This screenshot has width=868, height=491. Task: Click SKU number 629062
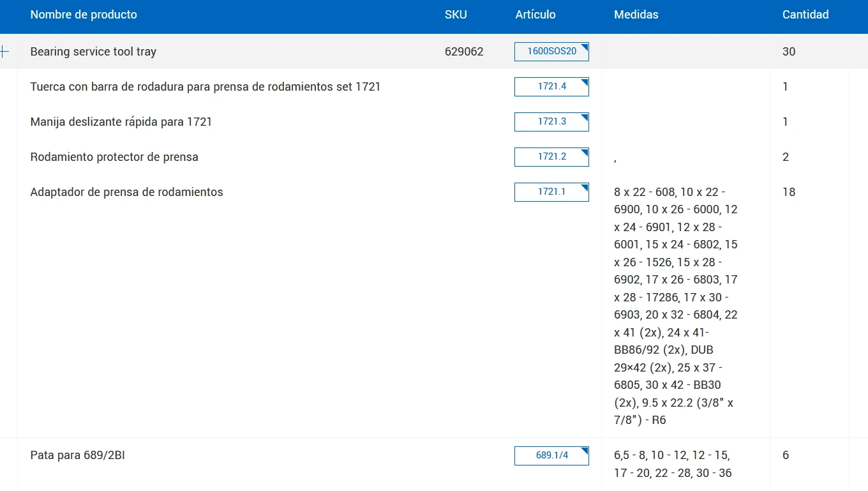coord(464,52)
